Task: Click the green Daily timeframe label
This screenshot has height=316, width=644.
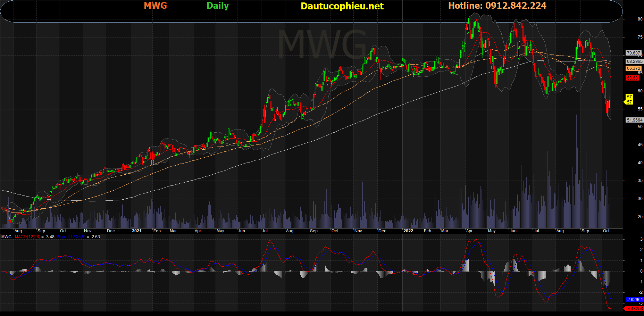Action: [x=217, y=6]
